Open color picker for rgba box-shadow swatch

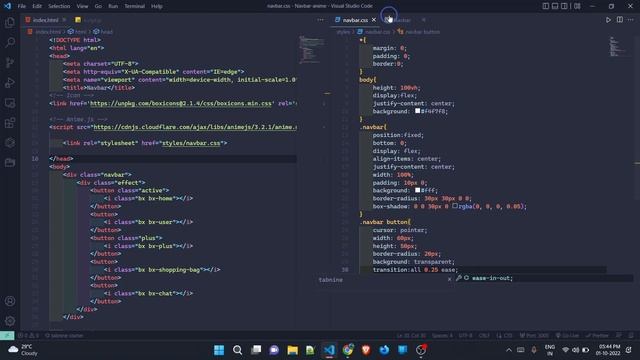click(455, 206)
